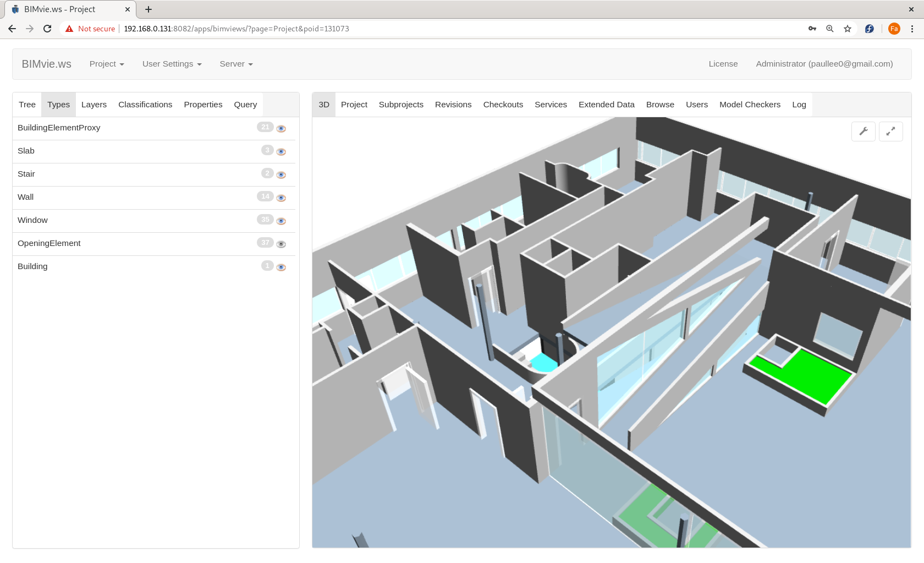
Task: Switch to the Revisions tab
Action: pos(453,105)
